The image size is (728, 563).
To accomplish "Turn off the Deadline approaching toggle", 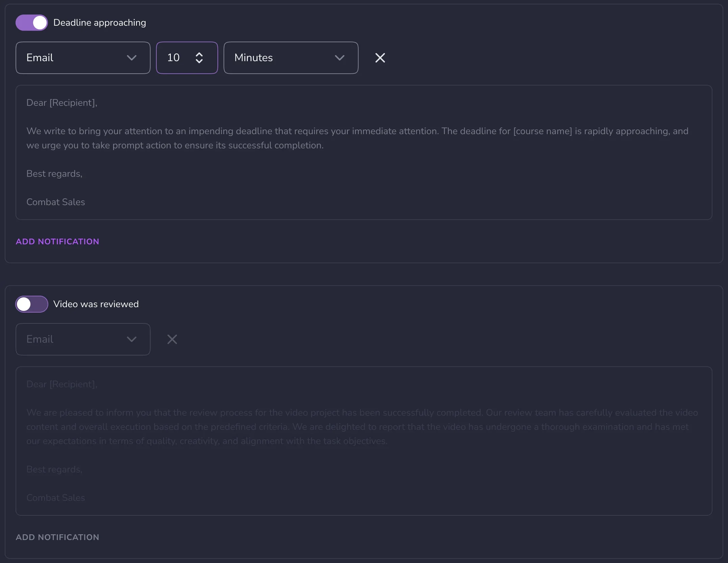I will (x=32, y=23).
